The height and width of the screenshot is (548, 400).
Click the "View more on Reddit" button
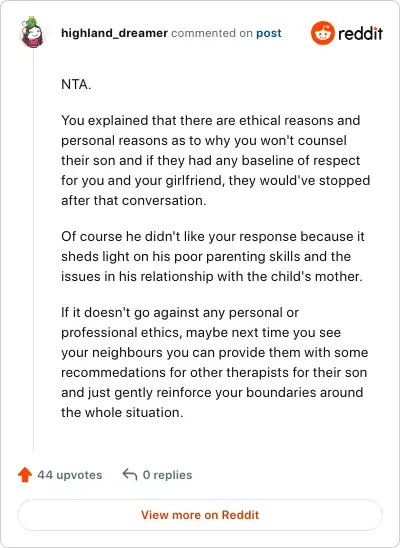[x=200, y=515]
